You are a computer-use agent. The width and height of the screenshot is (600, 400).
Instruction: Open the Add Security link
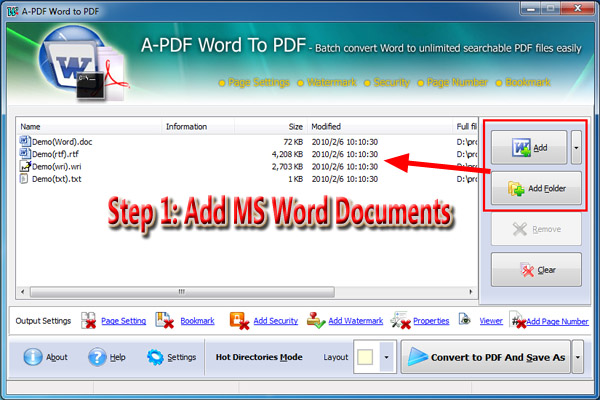(276, 321)
